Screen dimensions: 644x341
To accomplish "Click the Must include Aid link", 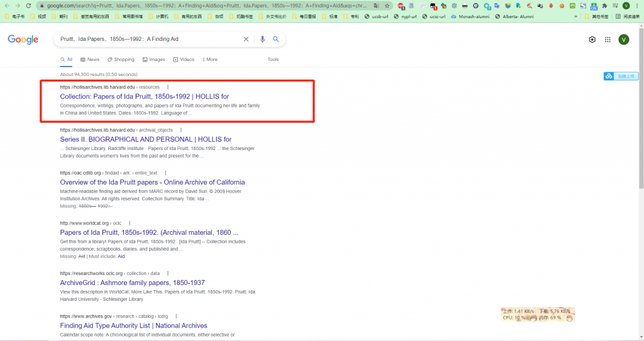I will point(121,256).
